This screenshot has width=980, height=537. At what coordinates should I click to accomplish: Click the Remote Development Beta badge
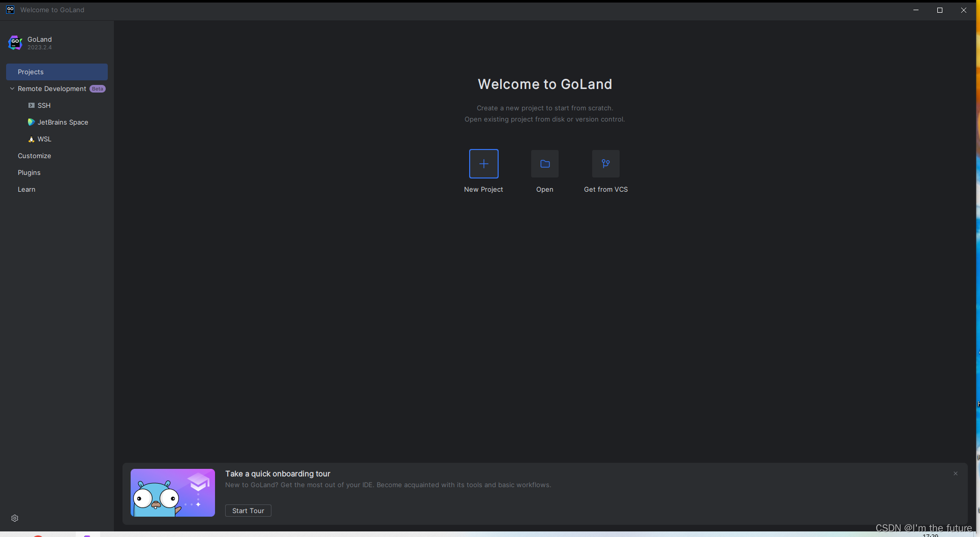(98, 88)
